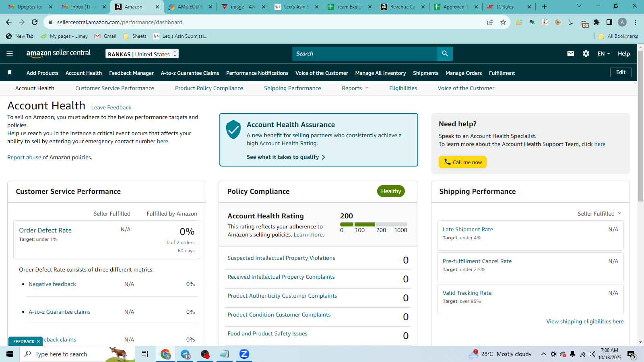The image size is (644, 362).
Task: Select Manage All Inventory in the navigation bar
Action: 380,73
